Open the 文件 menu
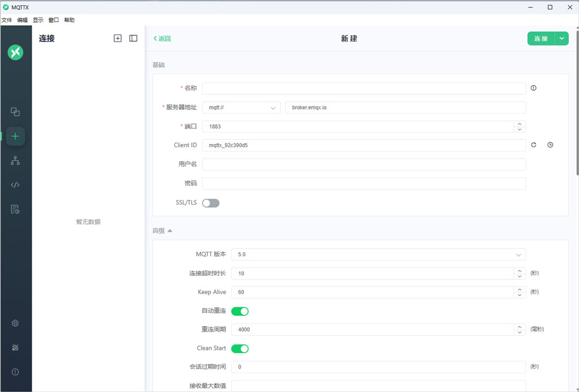Screen dimensions: 579x392 point(7,20)
